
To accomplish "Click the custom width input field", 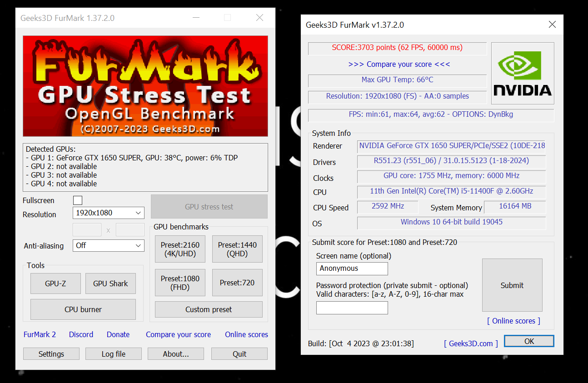I will tap(87, 230).
